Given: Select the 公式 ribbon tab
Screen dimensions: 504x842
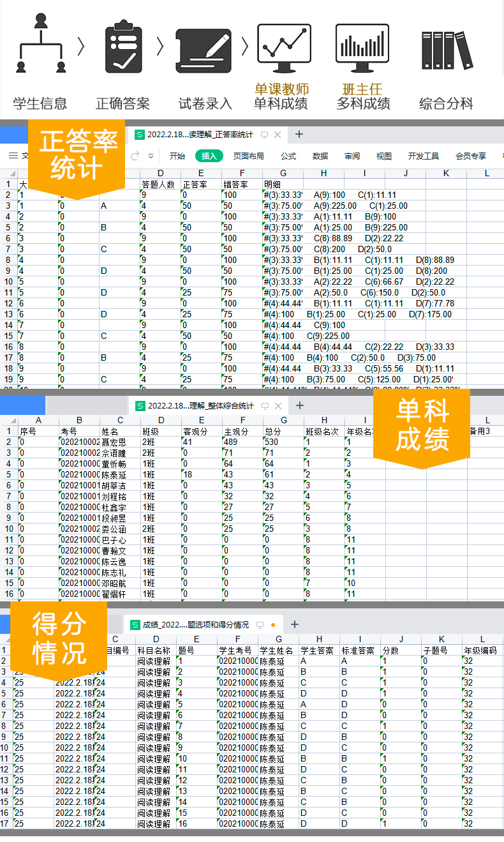Looking at the screenshot, I should [x=288, y=156].
